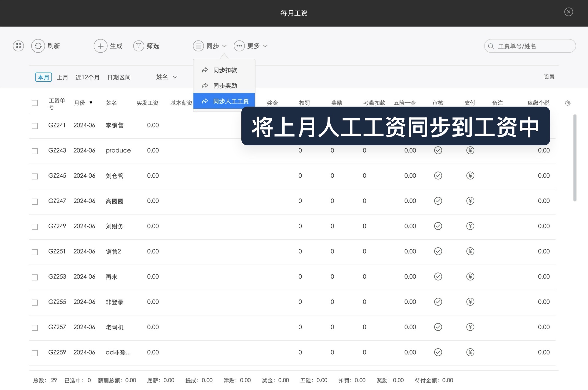Check the row checkbox for 高圆圆
The width and height of the screenshot is (588, 390).
(35, 201)
